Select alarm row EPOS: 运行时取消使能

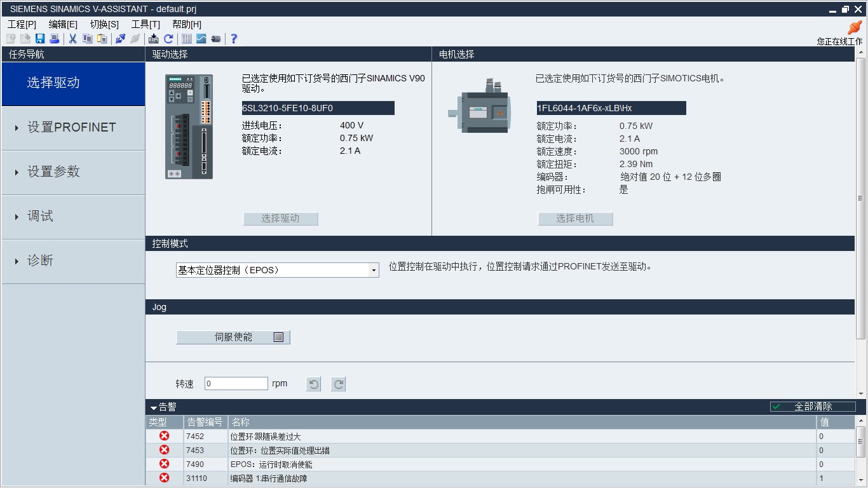coord(501,464)
